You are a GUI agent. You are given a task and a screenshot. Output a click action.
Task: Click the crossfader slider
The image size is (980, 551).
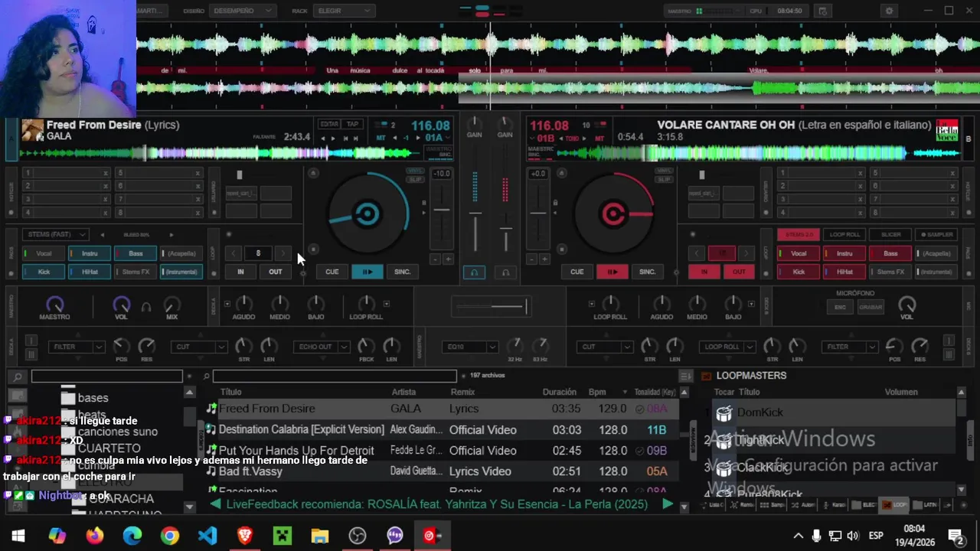pyautogui.click(x=490, y=308)
